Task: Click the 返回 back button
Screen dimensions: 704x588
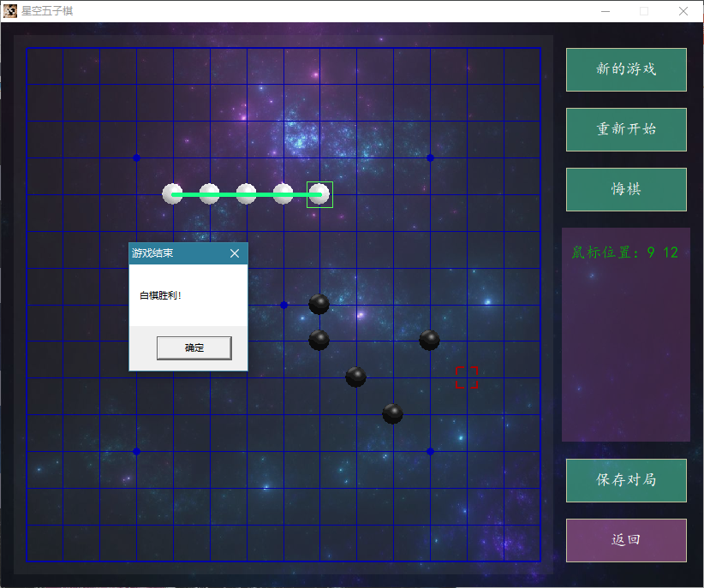Action: click(626, 540)
